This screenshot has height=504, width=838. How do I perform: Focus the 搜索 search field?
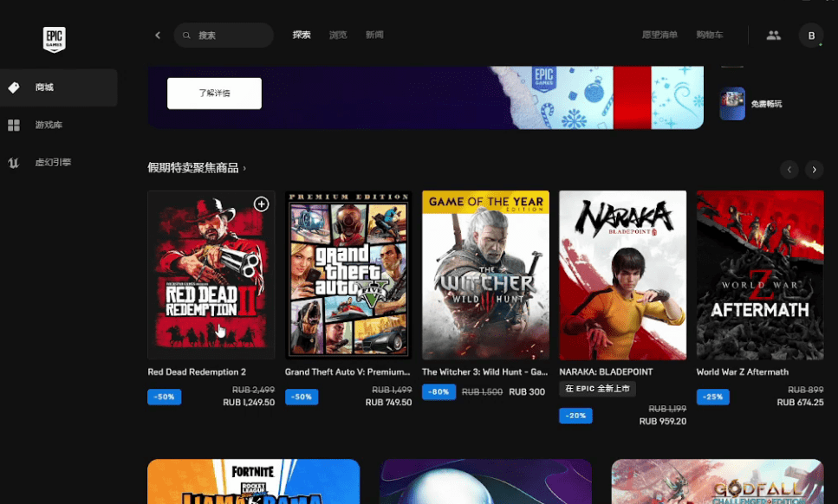pos(224,36)
